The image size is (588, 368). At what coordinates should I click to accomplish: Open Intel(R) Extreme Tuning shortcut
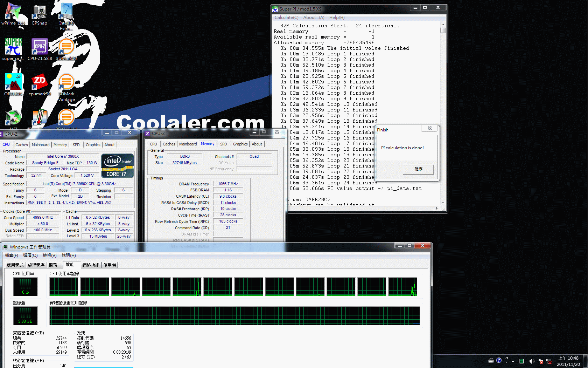click(66, 17)
